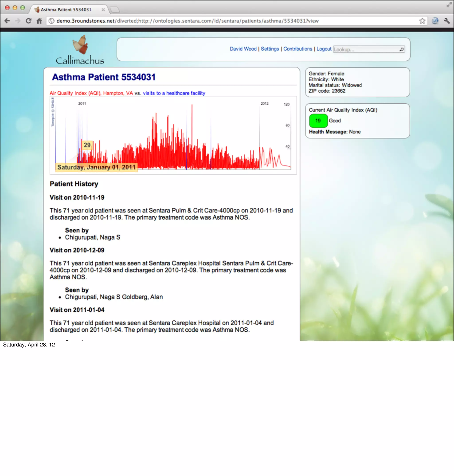Click the Callimachus logo
Viewport: 454px width, 476px height.
[80, 50]
